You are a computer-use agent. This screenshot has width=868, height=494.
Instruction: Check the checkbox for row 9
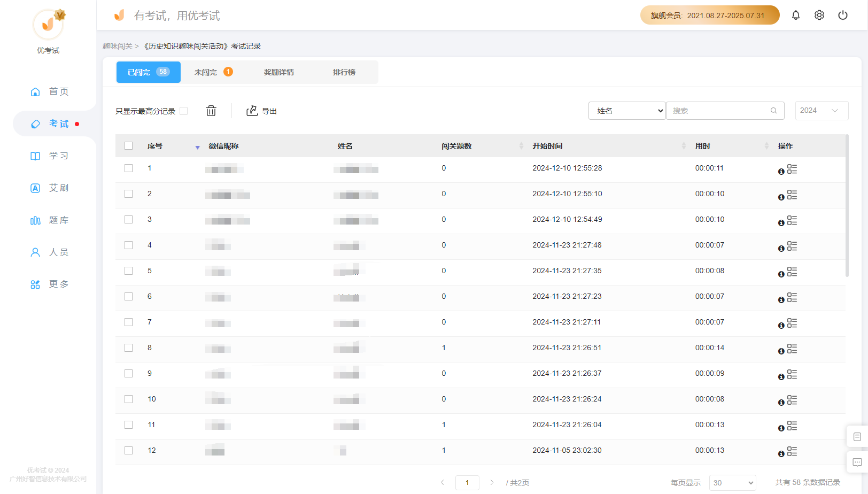click(x=128, y=374)
